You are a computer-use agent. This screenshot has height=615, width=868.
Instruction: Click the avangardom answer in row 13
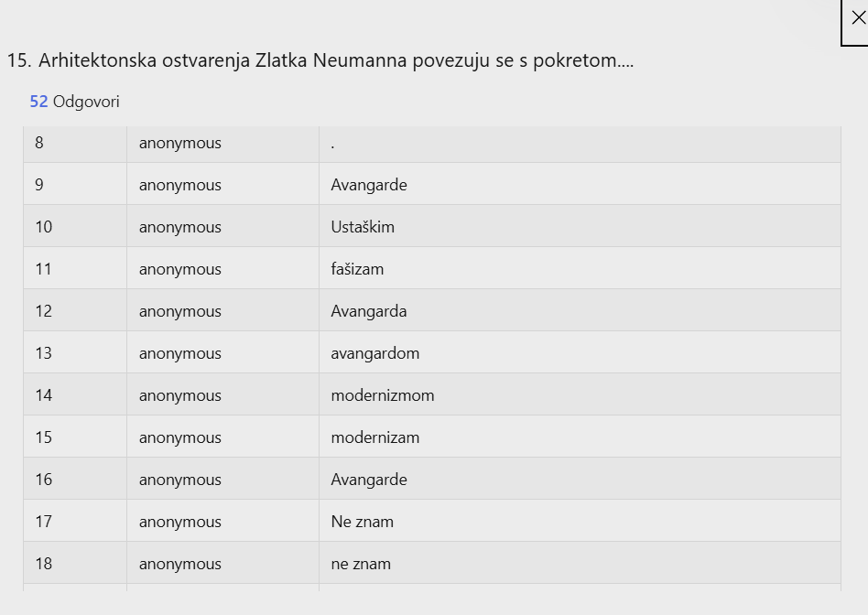374,353
